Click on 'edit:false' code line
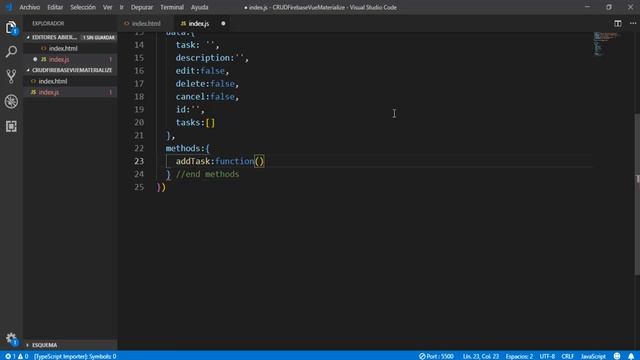This screenshot has width=640, height=360. pyautogui.click(x=202, y=71)
